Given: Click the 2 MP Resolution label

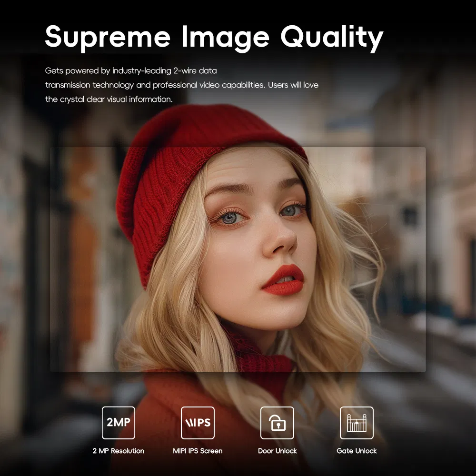Looking at the screenshot, I should (119, 450).
